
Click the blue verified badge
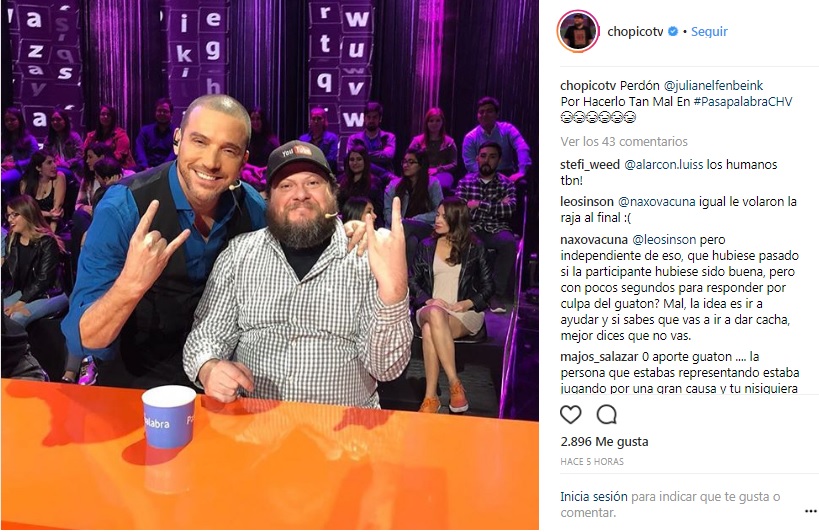click(x=673, y=31)
